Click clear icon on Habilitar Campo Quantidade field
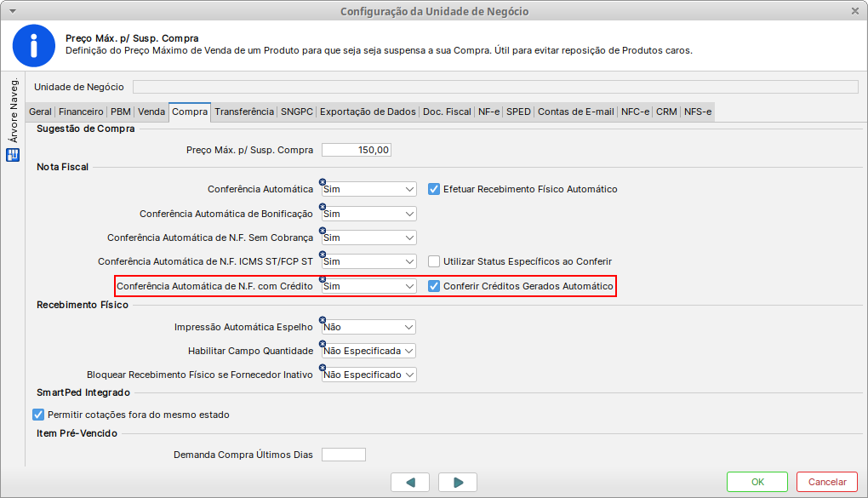 point(323,344)
